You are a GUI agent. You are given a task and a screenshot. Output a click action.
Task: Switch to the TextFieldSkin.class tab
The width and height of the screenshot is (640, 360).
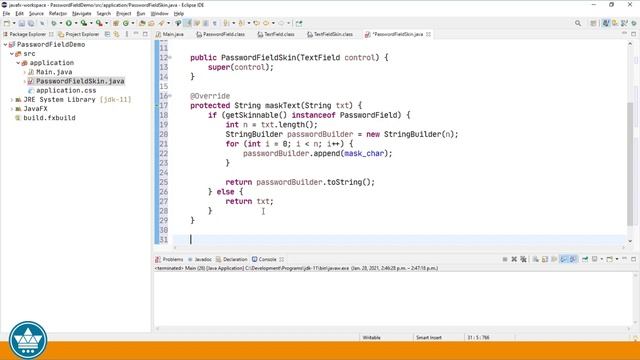pos(330,34)
